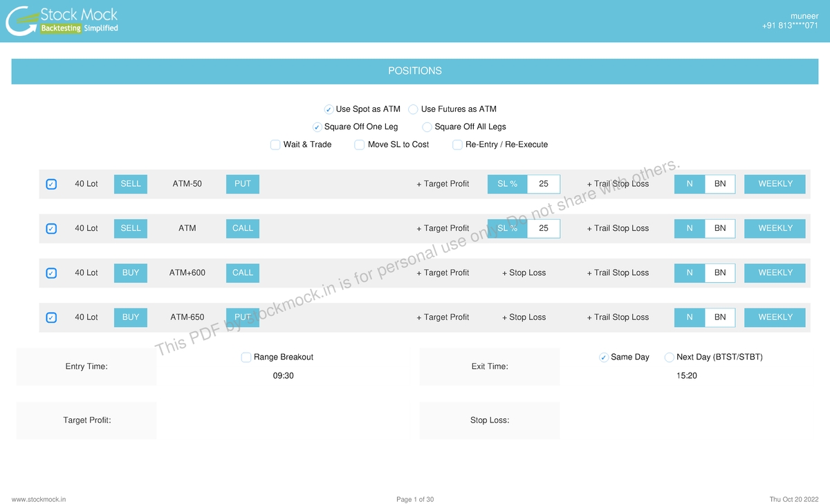This screenshot has width=830, height=504.
Task: Add Stop Loss on ATM+600 leg
Action: [x=524, y=273]
